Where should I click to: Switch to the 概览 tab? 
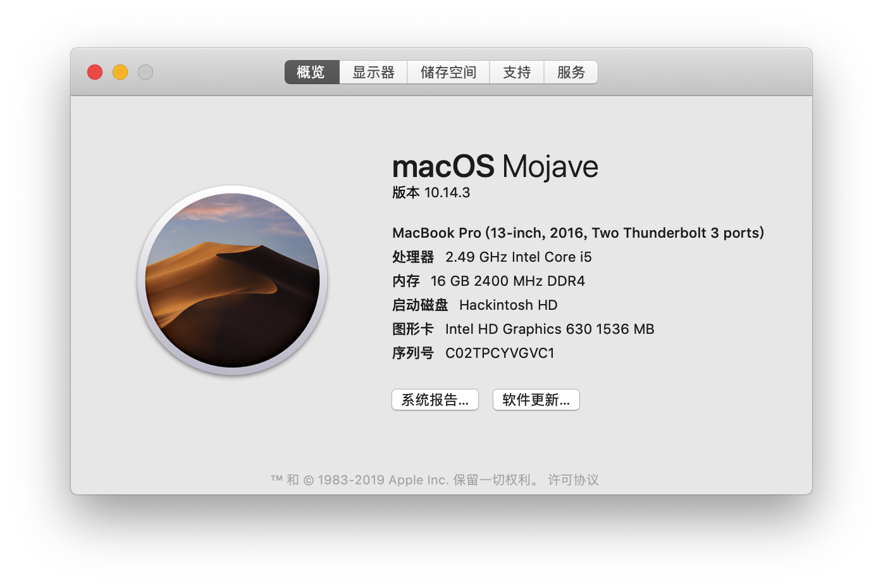[x=312, y=72]
